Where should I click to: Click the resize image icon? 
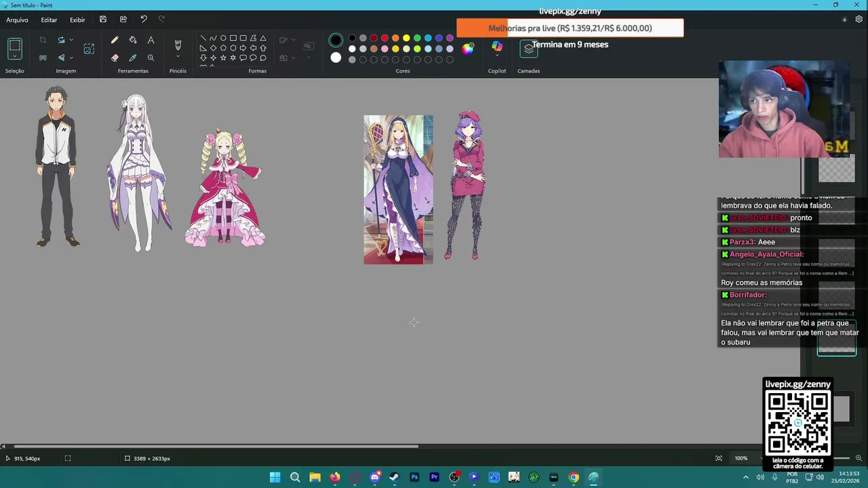click(x=89, y=49)
